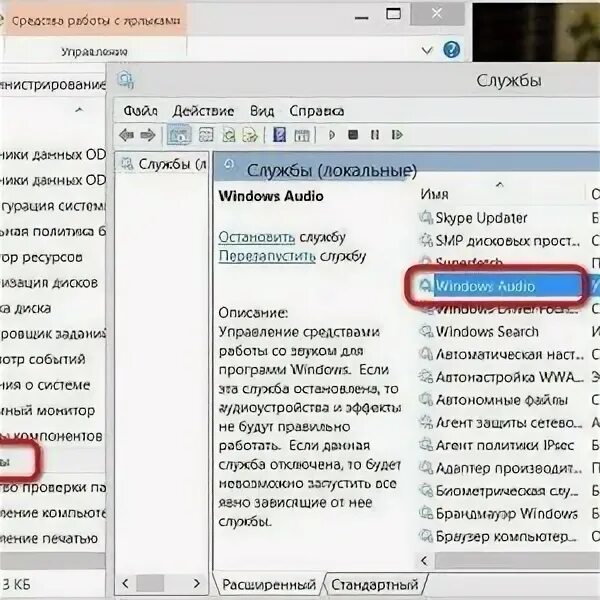Open the Действие menu
600x600 pixels.
tap(203, 111)
